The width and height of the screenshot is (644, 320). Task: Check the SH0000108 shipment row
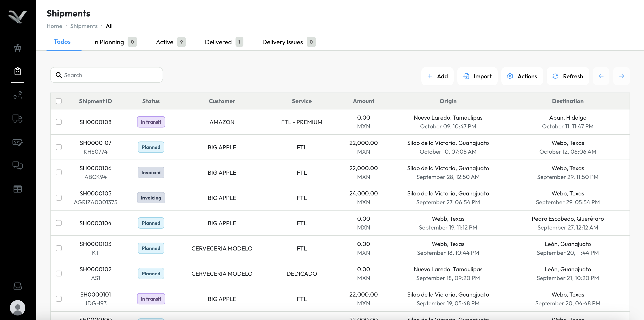tap(59, 122)
